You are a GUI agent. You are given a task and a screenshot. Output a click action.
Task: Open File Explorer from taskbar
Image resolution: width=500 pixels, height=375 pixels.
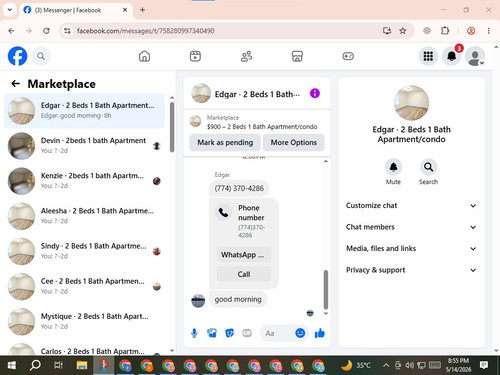[x=82, y=365]
